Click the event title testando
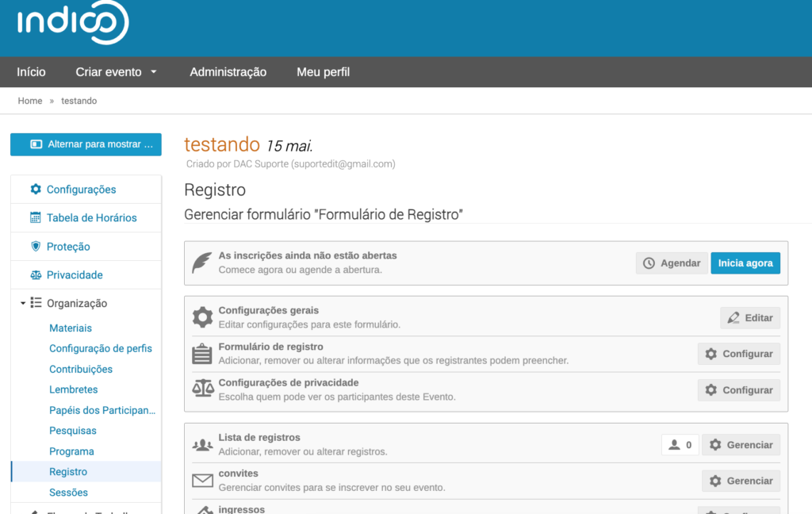The image size is (812, 514). tap(222, 144)
